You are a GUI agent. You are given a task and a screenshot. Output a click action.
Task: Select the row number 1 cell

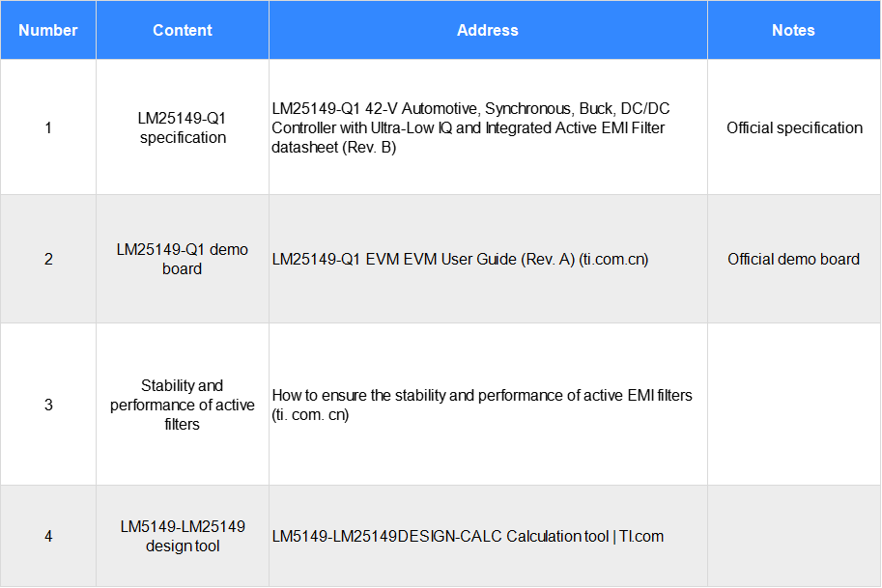coord(48,127)
